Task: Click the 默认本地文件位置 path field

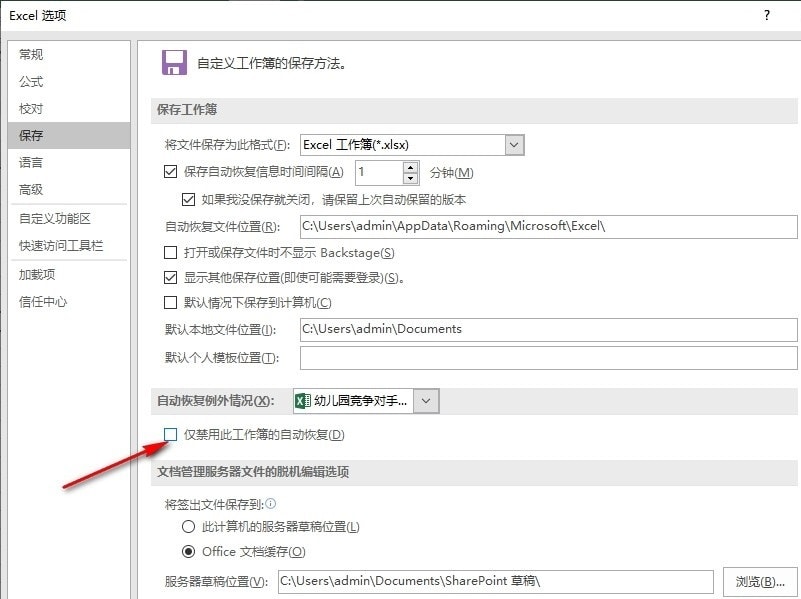Action: [x=549, y=329]
